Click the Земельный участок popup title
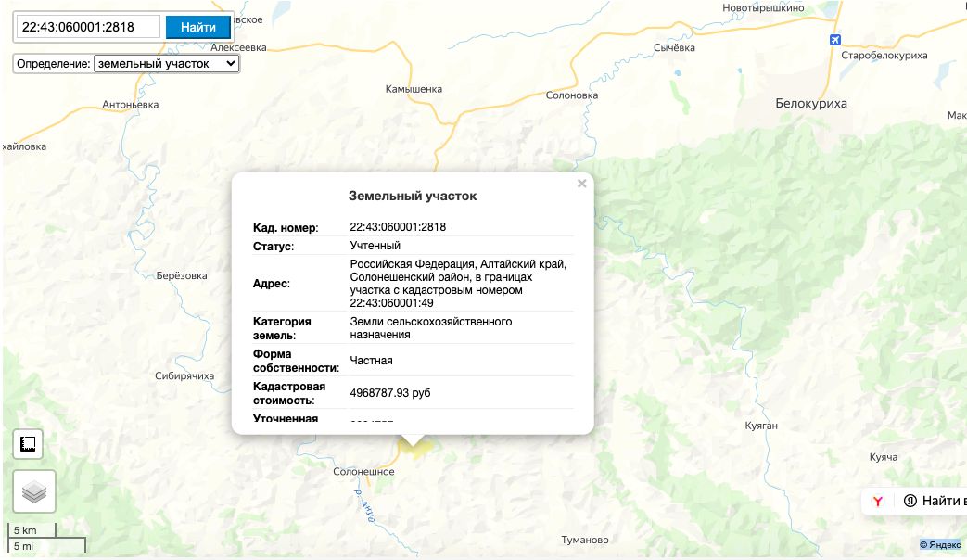The width and height of the screenshot is (967, 560). pyautogui.click(x=413, y=197)
